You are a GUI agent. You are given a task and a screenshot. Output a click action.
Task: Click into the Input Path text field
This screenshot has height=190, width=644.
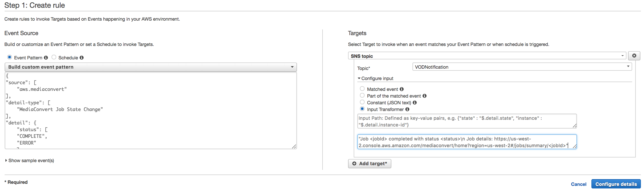(467, 121)
